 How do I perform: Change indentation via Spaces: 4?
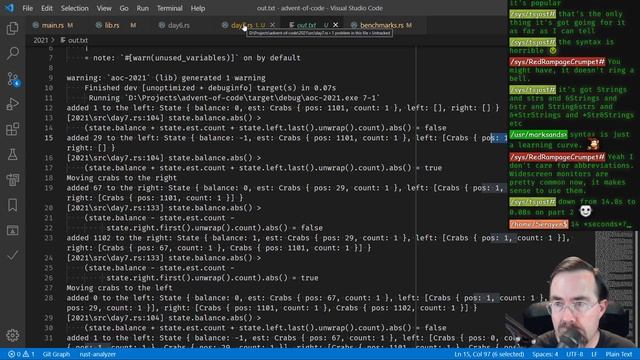(545, 354)
